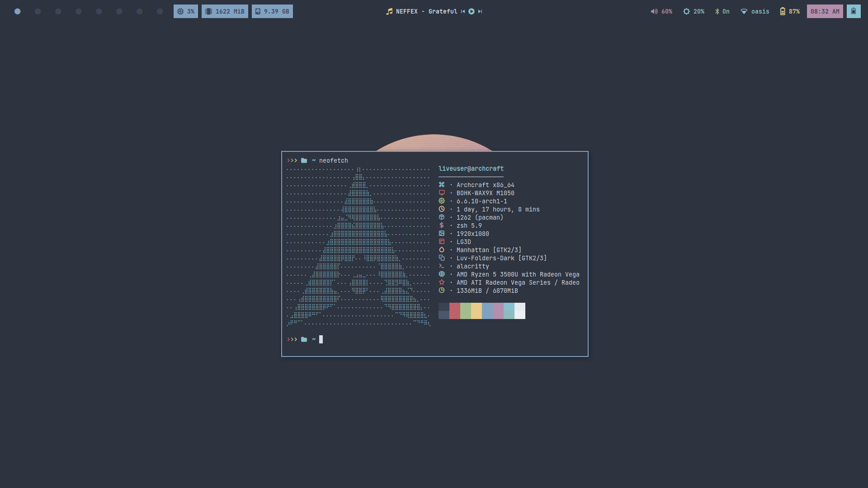This screenshot has height=488, width=868.
Task: Switch to the eighth workspace dot
Action: (x=160, y=11)
